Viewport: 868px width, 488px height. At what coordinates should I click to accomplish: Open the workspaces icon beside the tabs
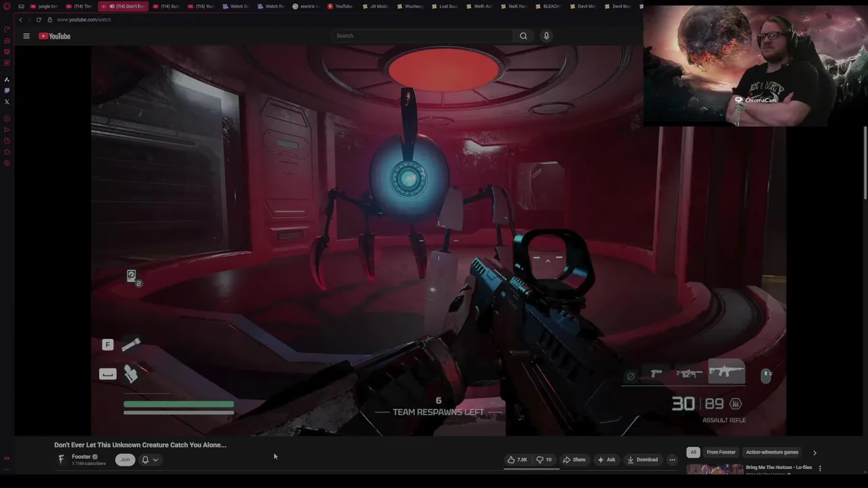point(21,6)
